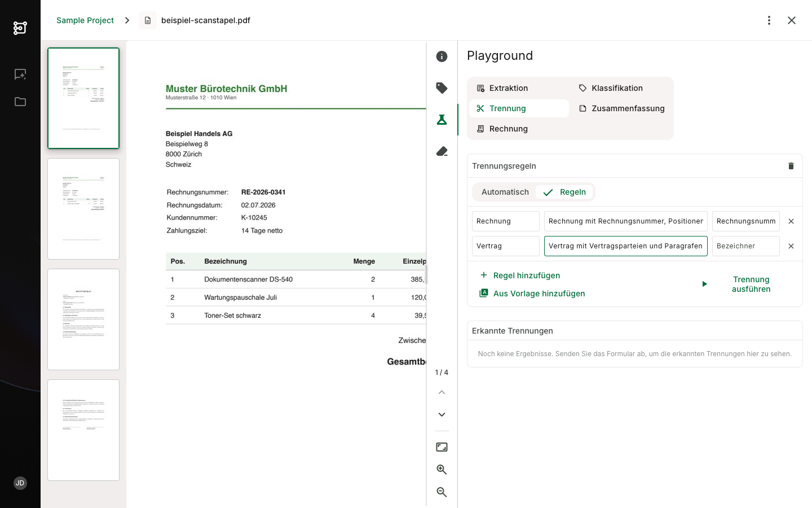Click the Wartungspauschale Juli table row
This screenshot has height=508, width=812.
(296, 297)
